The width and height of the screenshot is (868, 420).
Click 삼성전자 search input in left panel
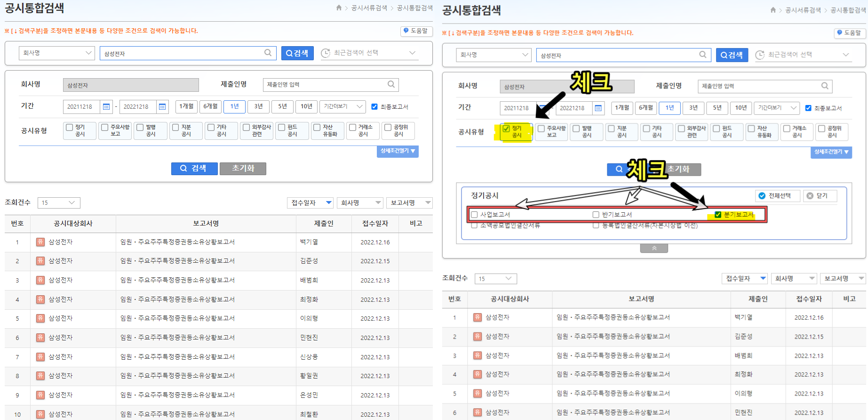click(x=187, y=53)
